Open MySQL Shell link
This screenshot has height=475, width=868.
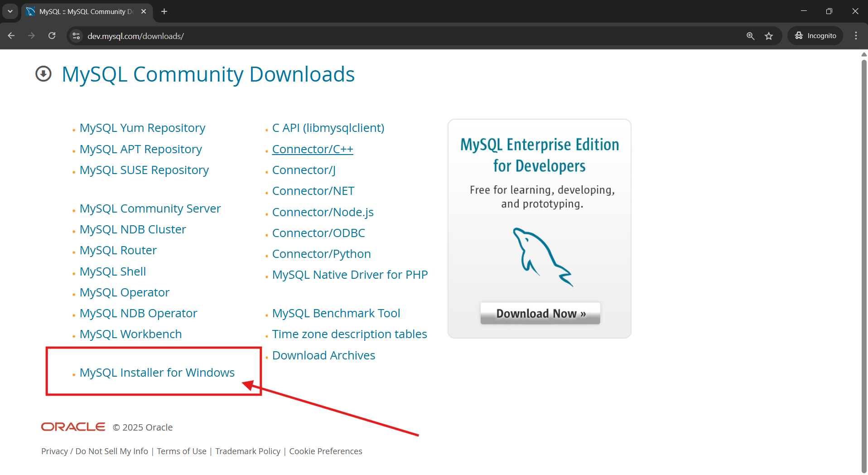click(113, 271)
